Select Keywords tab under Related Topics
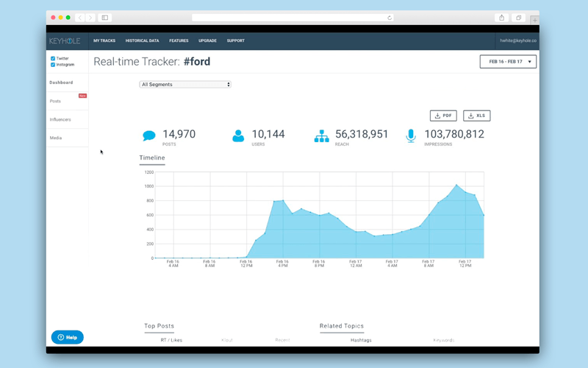Image resolution: width=588 pixels, height=368 pixels. coord(444,340)
